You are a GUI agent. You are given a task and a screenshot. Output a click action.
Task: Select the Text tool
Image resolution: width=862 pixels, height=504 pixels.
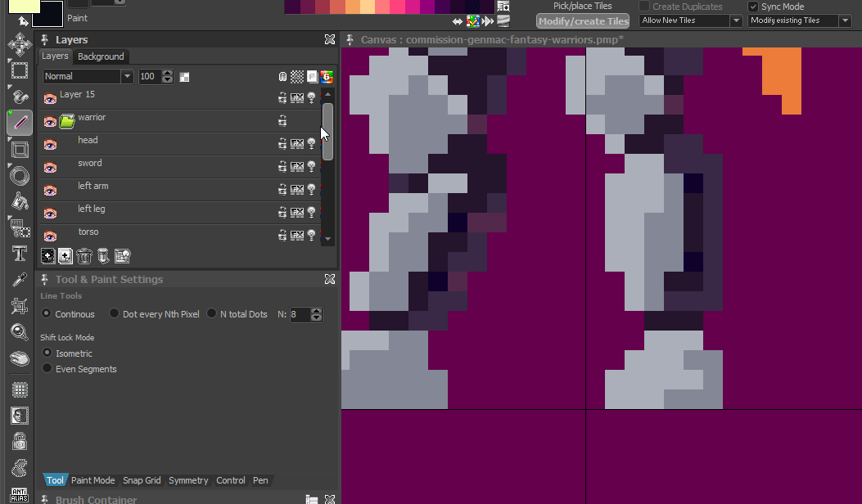(20, 254)
